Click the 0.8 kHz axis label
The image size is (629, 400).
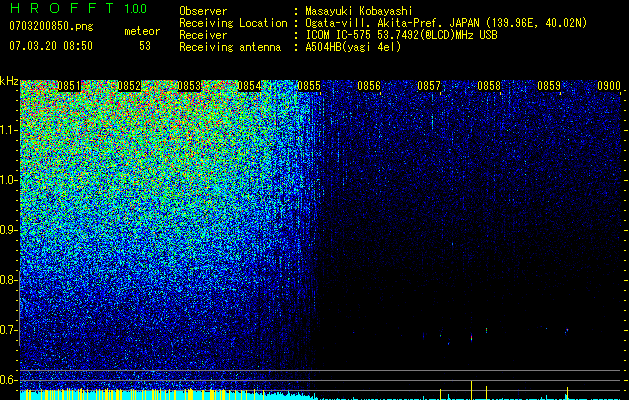pos(9,280)
